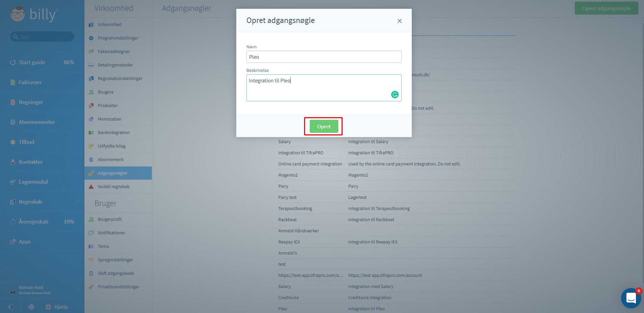Click the logout icon in sidebar footer
Screen dimensions: 644x313
pos(11,307)
